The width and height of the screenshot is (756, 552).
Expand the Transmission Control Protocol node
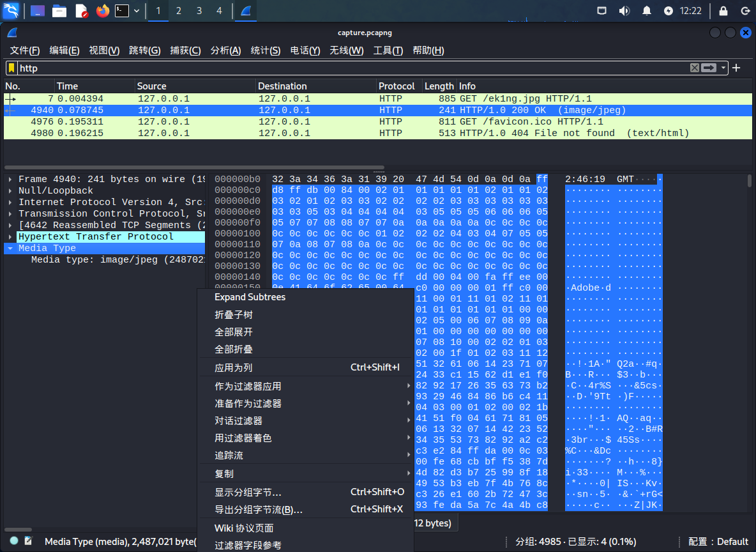pos(10,214)
